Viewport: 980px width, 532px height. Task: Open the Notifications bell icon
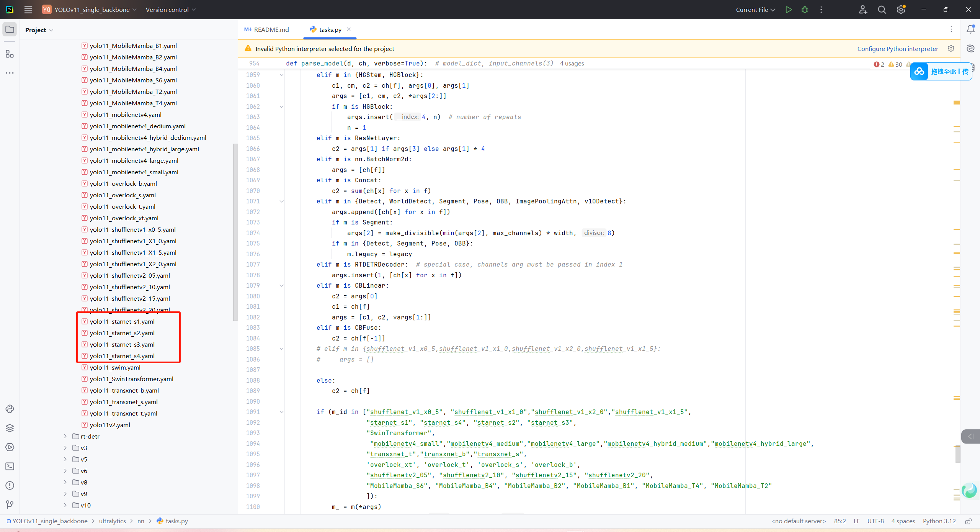(x=970, y=29)
